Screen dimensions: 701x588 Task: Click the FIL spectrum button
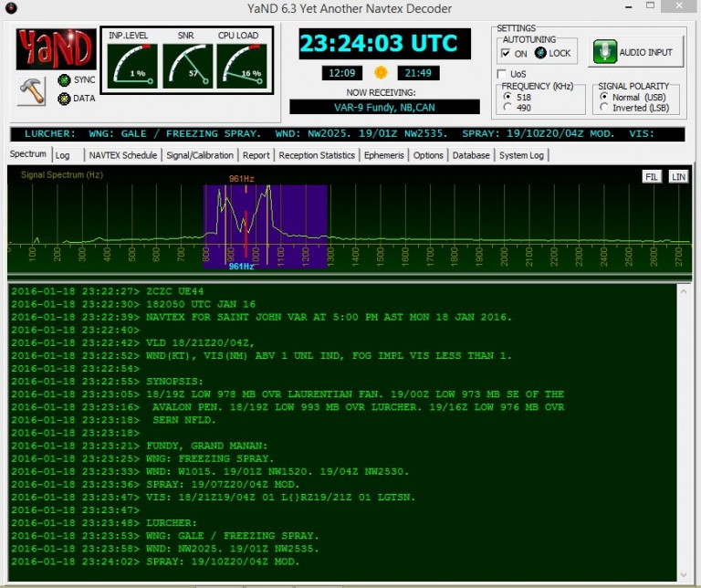click(x=652, y=176)
